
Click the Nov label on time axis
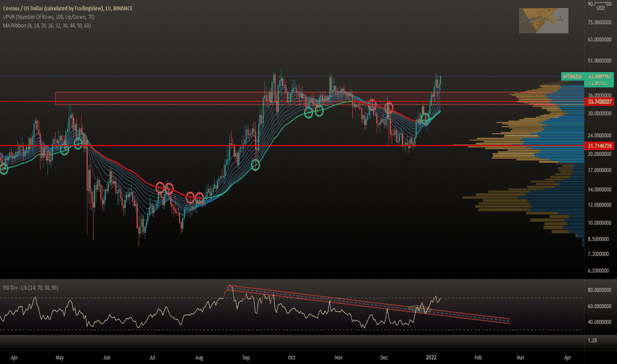point(338,357)
